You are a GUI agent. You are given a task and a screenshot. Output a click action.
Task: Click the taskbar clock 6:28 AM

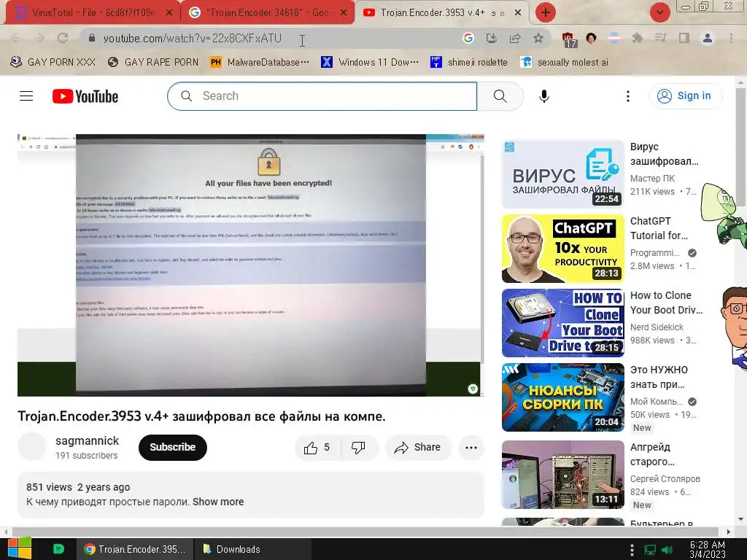coord(708,550)
